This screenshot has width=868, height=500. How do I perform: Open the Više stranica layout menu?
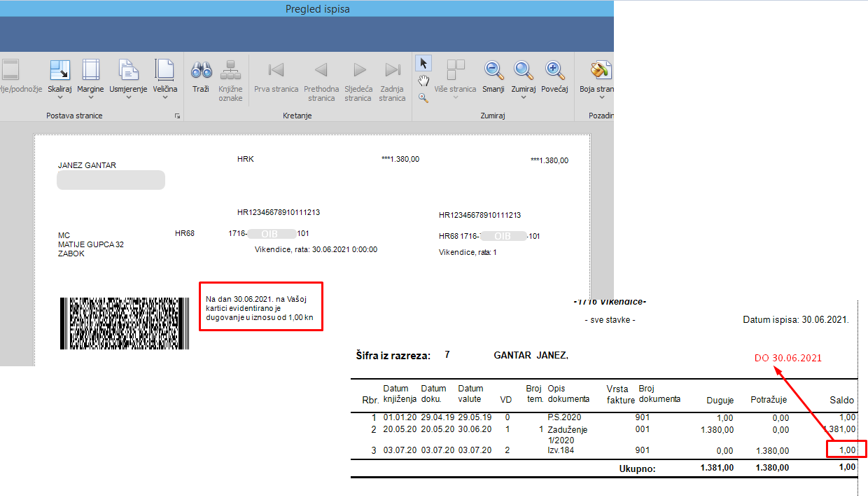tap(456, 71)
